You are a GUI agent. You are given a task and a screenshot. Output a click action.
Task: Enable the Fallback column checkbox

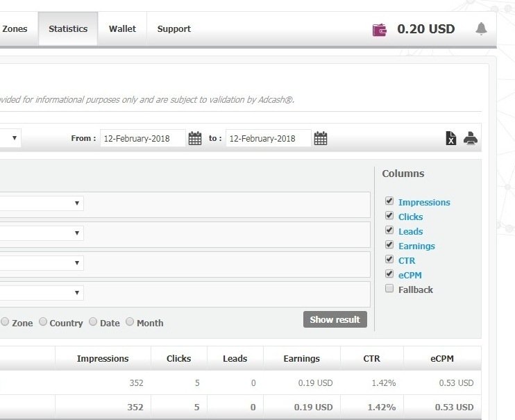(389, 289)
